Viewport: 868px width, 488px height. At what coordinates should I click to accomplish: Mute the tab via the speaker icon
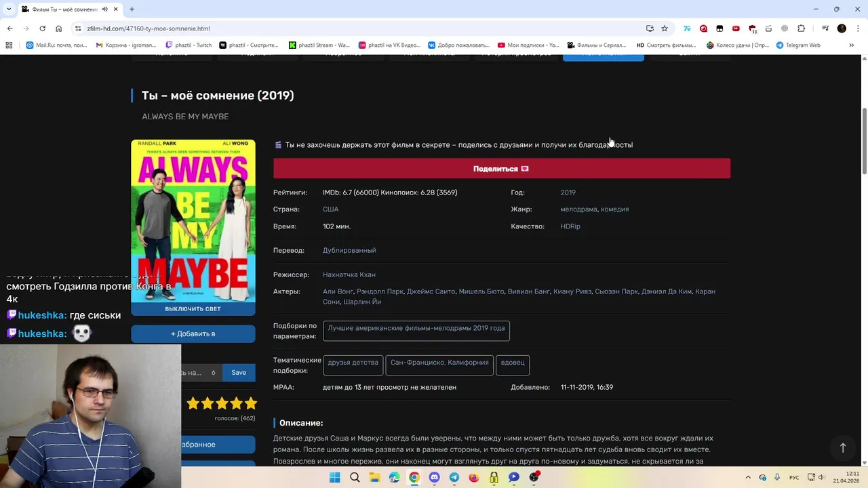coord(104,9)
